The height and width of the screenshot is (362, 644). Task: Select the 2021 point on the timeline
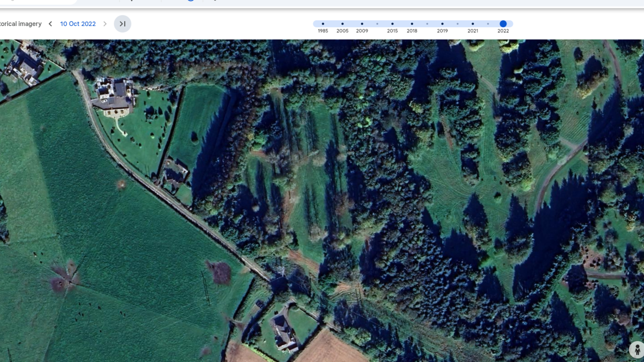tap(472, 24)
